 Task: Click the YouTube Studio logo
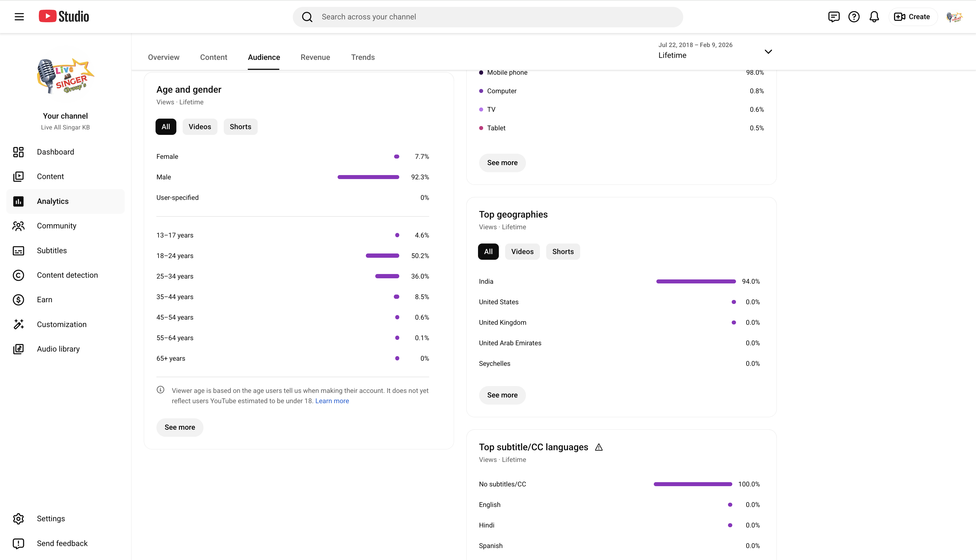coord(64,17)
